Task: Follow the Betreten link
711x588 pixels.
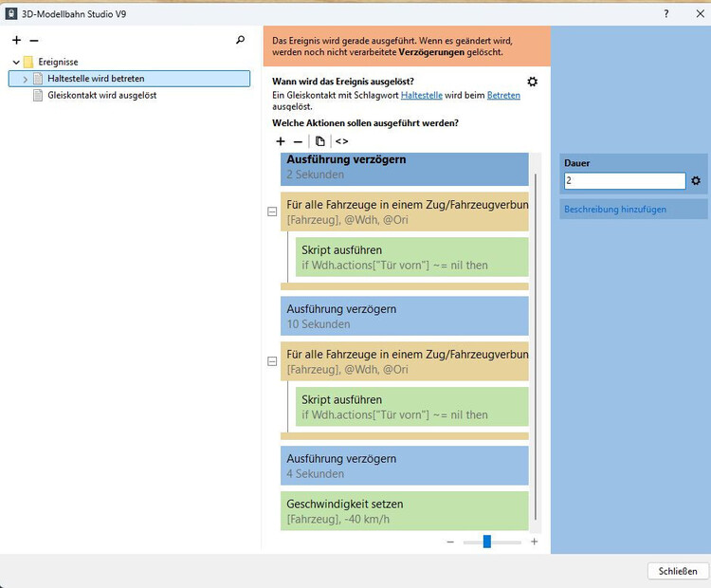Action: click(x=503, y=95)
